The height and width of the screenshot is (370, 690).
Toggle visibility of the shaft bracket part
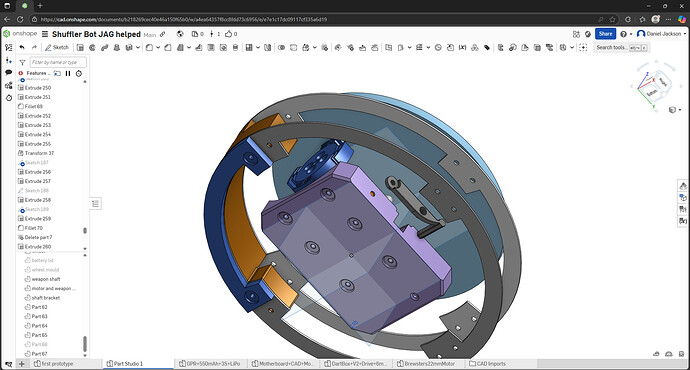(27, 298)
